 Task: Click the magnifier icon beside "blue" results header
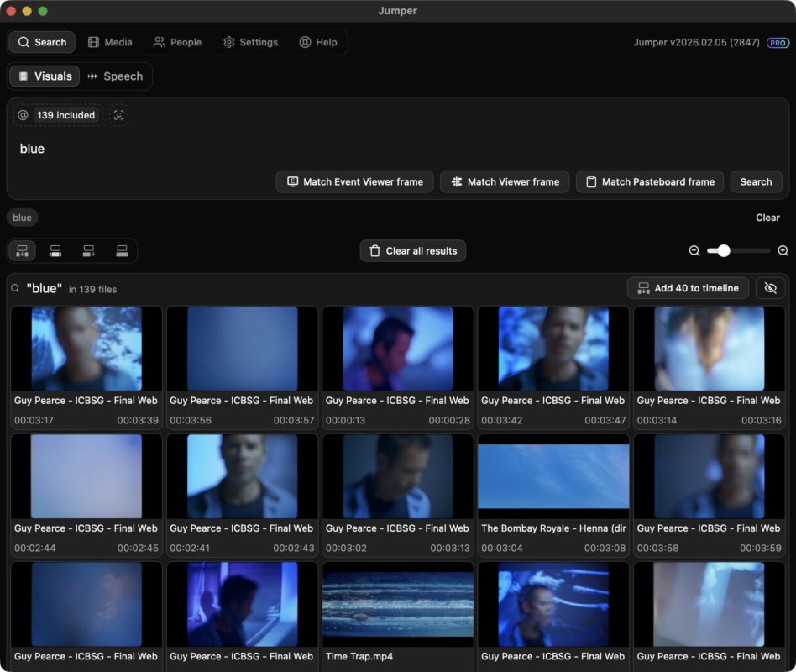(x=16, y=288)
